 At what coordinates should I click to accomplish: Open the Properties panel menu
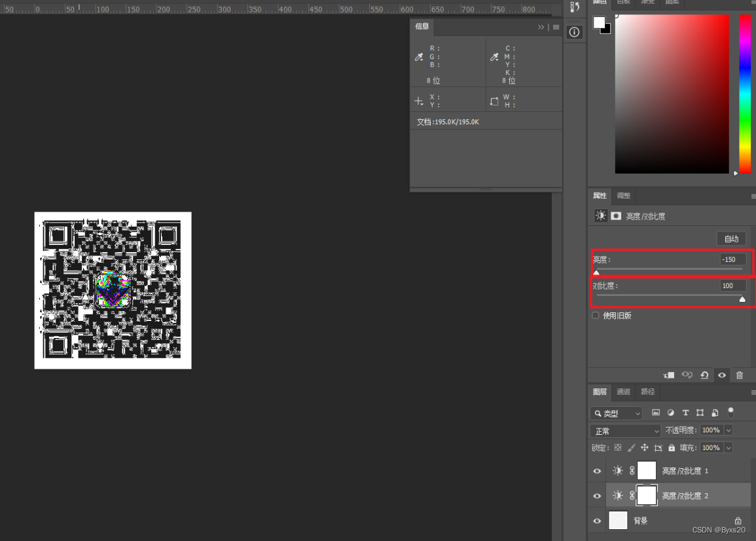[x=753, y=196]
